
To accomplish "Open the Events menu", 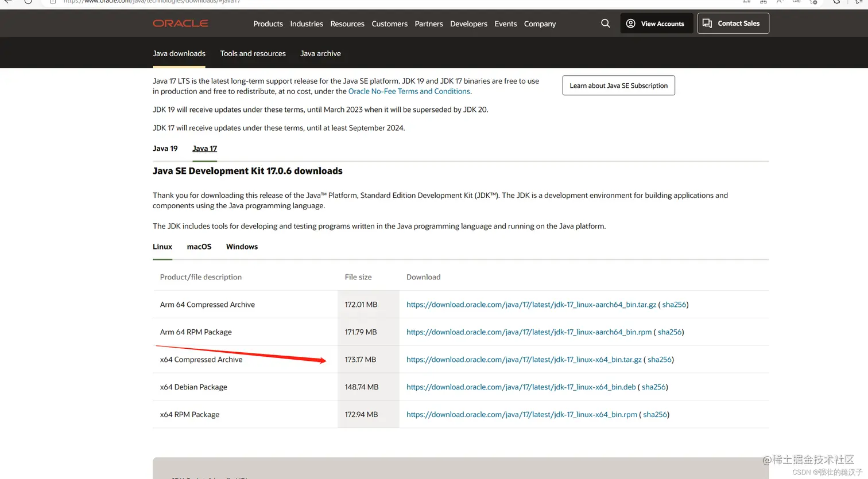I will point(506,24).
